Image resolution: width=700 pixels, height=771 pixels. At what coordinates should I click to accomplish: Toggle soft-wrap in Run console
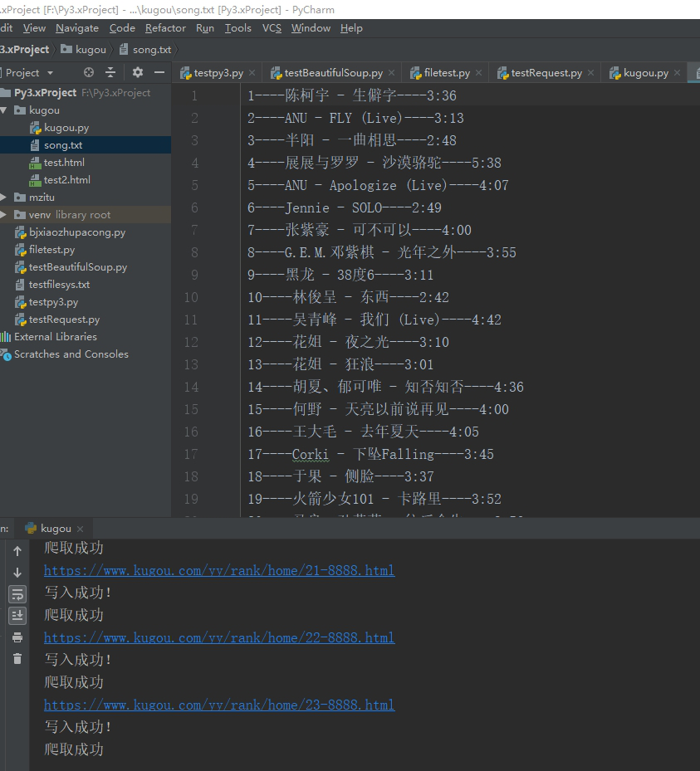[x=17, y=594]
